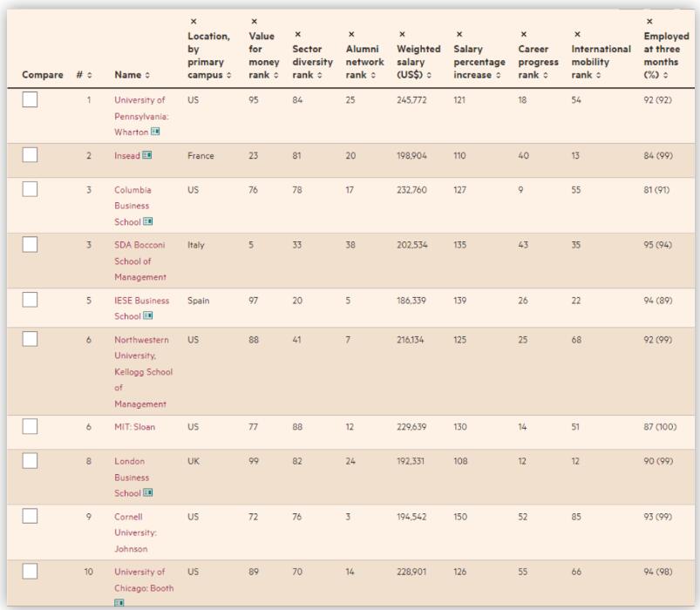
Task: Open the profile icon beside IESE Business School
Action: (x=148, y=315)
